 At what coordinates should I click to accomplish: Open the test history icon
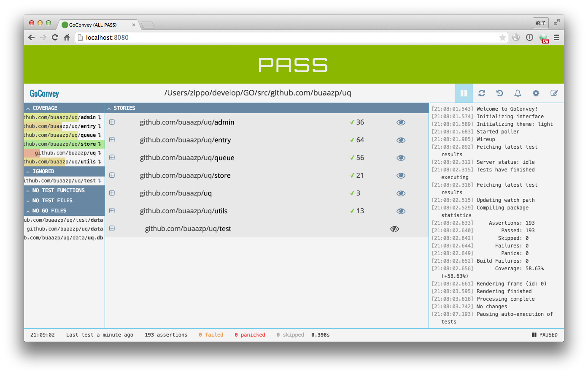click(x=500, y=93)
